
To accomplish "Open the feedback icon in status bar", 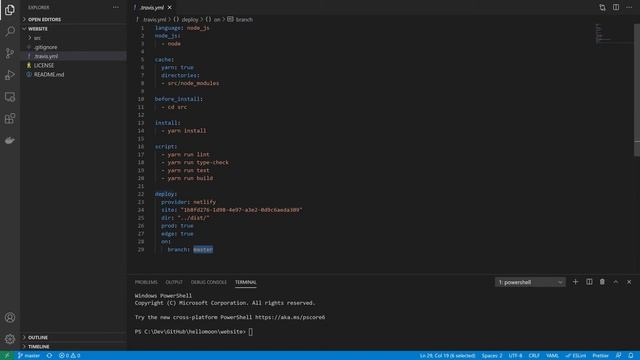I will coord(618,356).
